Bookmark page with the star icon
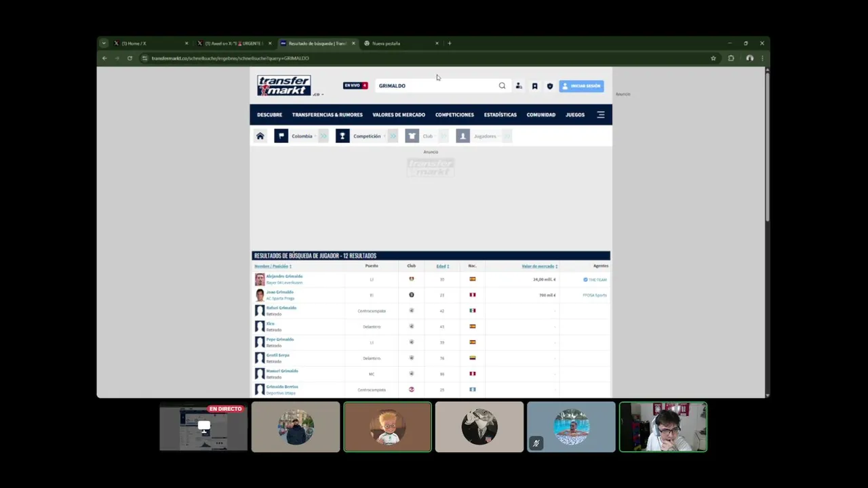868x488 pixels. pos(713,58)
